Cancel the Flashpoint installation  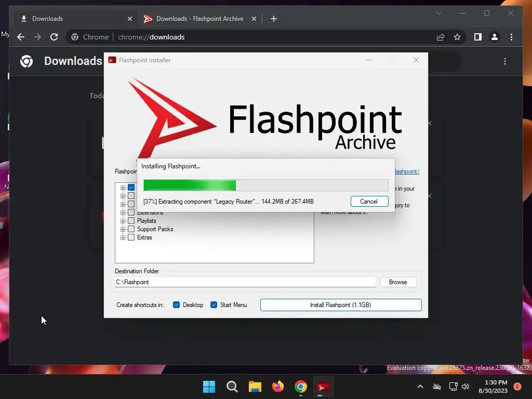[369, 202]
